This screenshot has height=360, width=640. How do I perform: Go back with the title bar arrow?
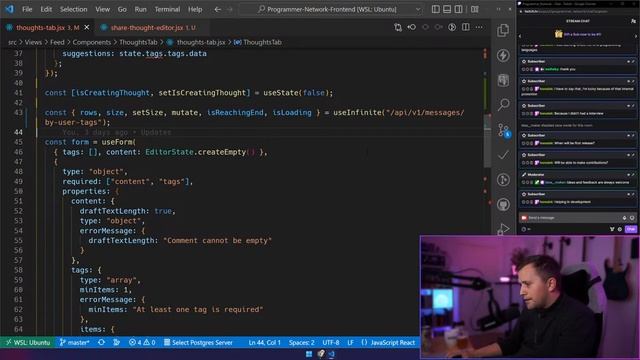pyautogui.click(x=218, y=9)
